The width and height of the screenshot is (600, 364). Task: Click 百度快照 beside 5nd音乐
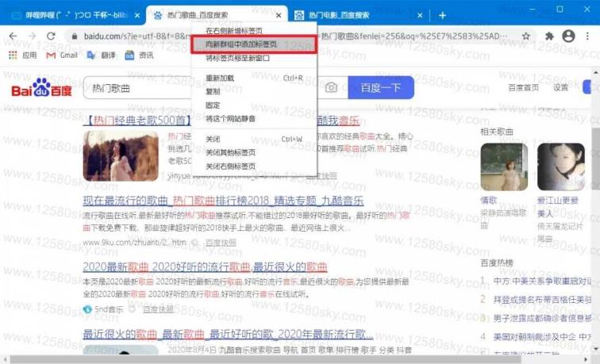[x=158, y=309]
